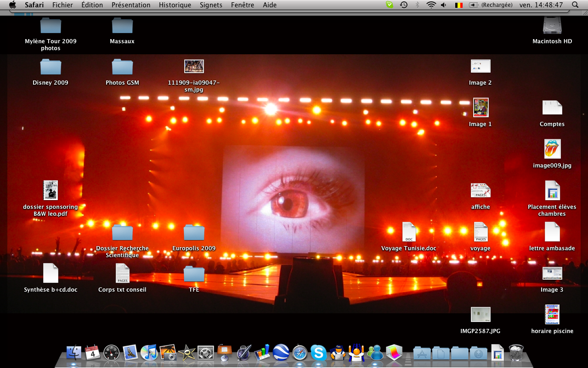The image size is (588, 368).
Task: Open the Historique menu
Action: tap(175, 5)
